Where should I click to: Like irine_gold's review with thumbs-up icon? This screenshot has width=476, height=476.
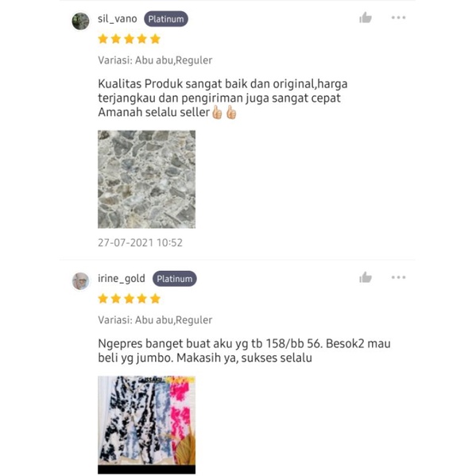coord(366,277)
